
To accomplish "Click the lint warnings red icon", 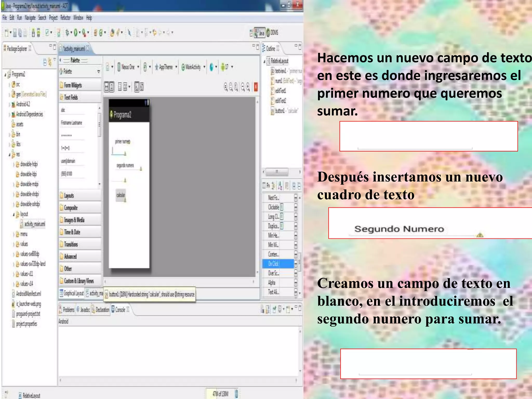I will (256, 87).
